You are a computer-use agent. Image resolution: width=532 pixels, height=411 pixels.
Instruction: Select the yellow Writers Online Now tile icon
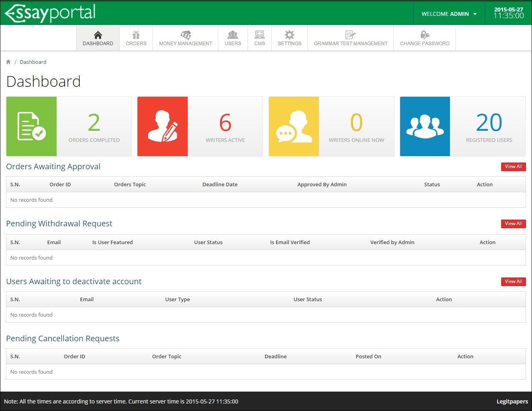(x=294, y=126)
